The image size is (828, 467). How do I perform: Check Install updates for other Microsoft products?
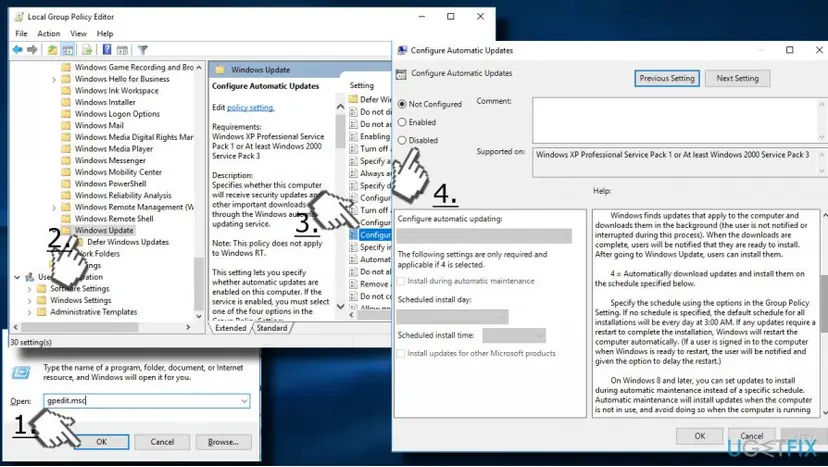[401, 353]
